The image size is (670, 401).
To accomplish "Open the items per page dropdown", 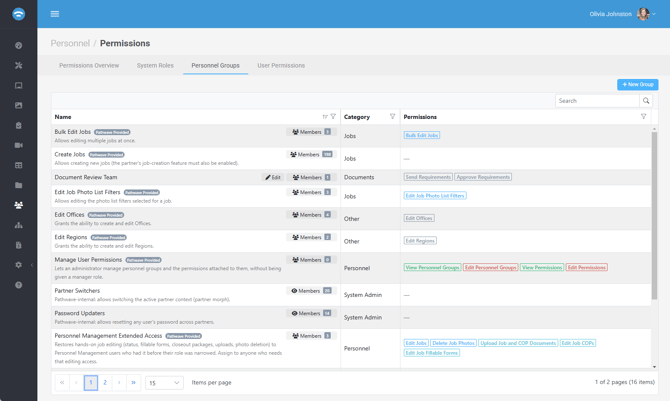I will click(x=165, y=383).
